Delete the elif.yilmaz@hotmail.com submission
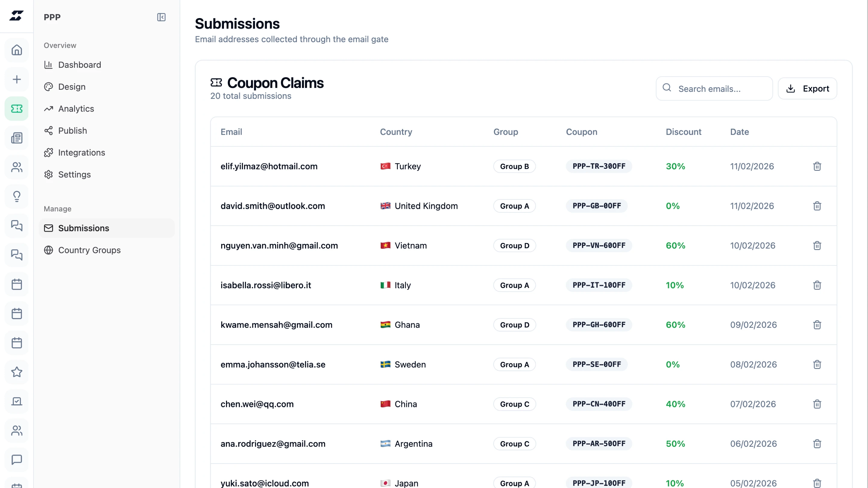Screen dimensions: 868x488 coord(817,166)
